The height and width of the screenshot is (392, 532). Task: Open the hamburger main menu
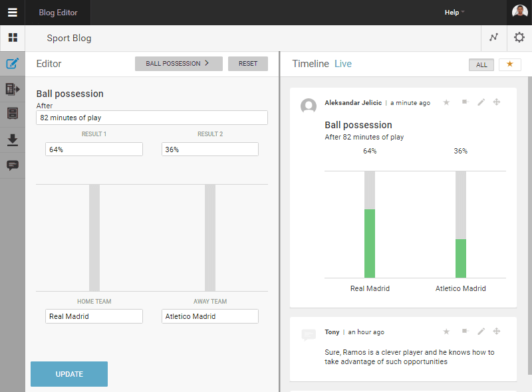[13, 13]
